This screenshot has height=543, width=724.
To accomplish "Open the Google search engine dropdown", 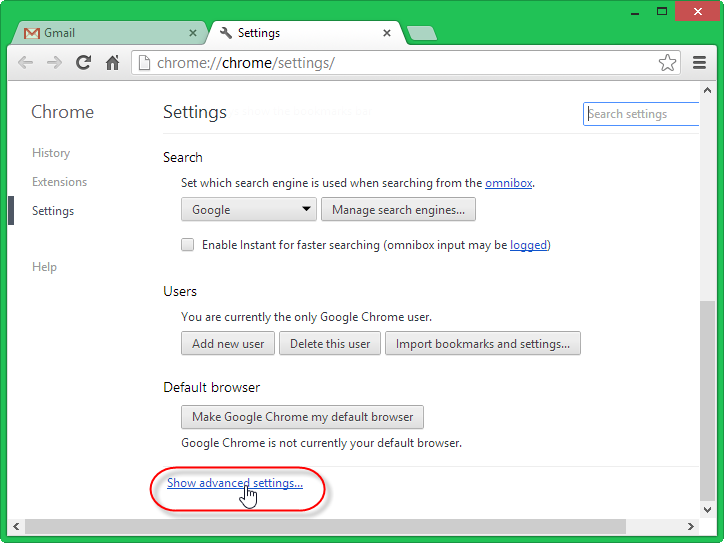I will tap(248, 210).
